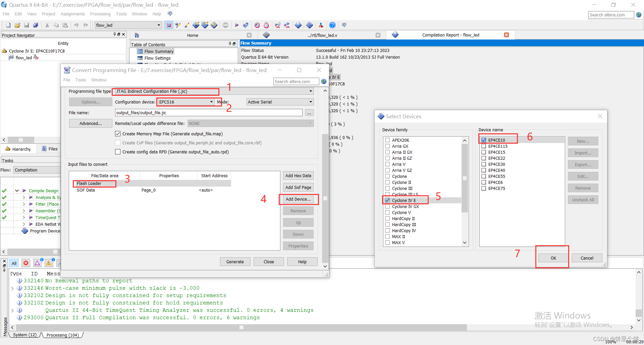The width and height of the screenshot is (644, 345).
Task: Uncheck the EP4CE10 device checkbox
Action: click(484, 140)
